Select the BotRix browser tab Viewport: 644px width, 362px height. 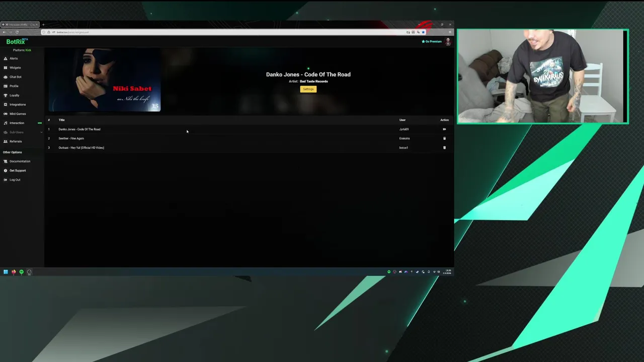20,25
